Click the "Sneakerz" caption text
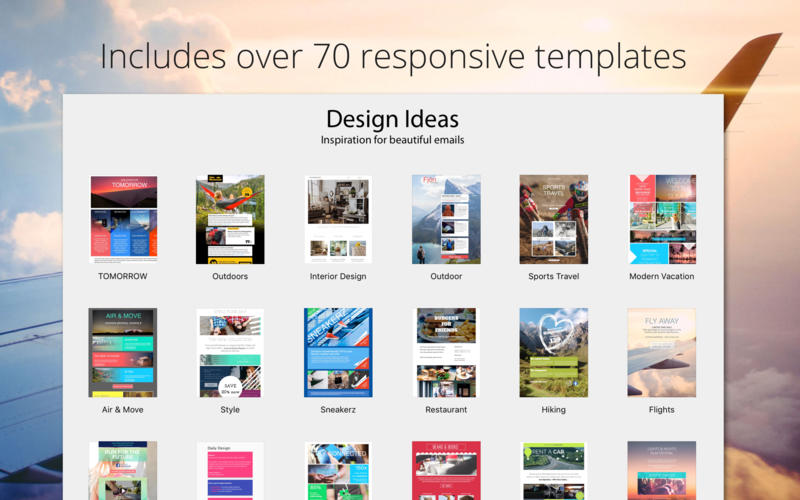The height and width of the screenshot is (500, 800). pos(338,410)
